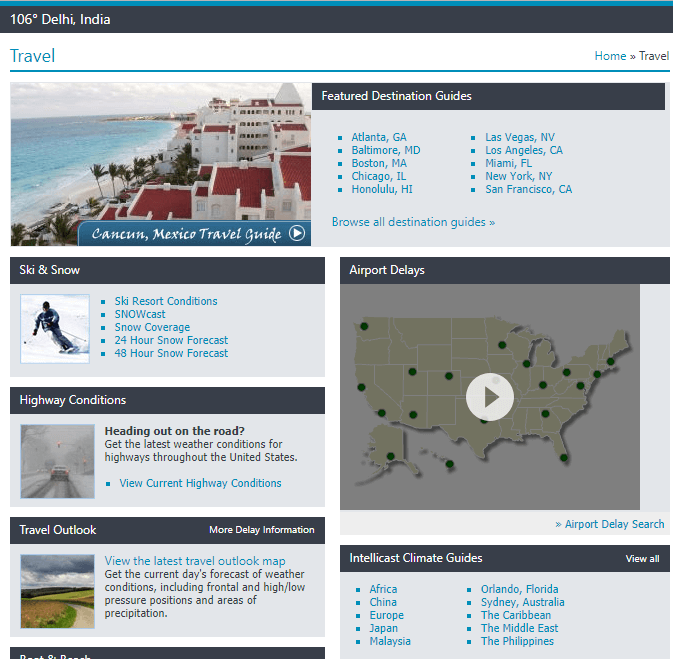View the Snow Coverage link

pos(152,327)
